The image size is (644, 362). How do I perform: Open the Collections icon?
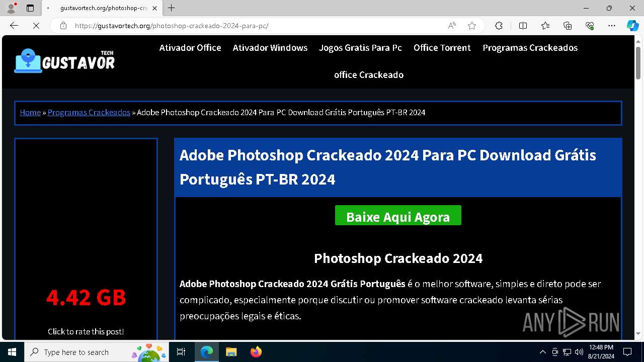click(x=568, y=26)
